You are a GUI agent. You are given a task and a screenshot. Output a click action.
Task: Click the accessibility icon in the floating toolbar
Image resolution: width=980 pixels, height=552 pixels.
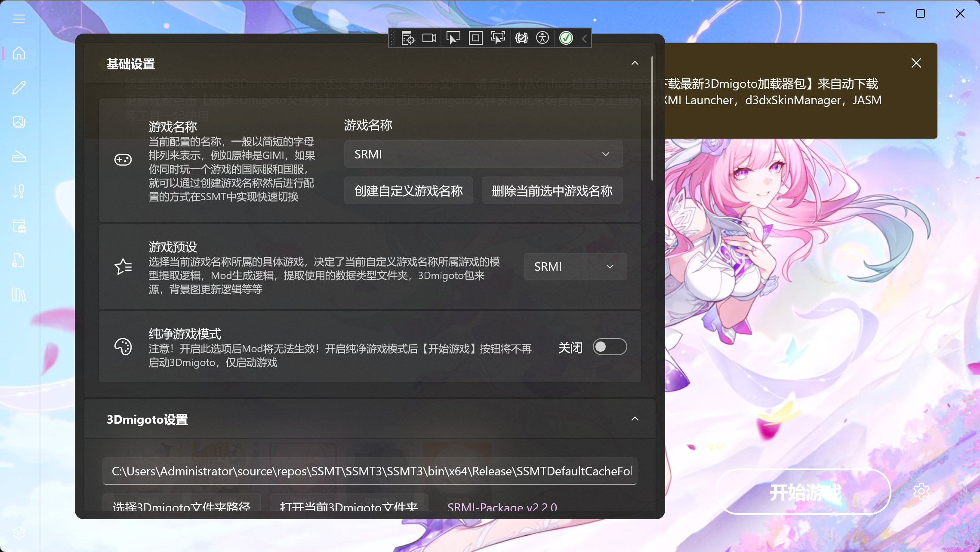543,38
